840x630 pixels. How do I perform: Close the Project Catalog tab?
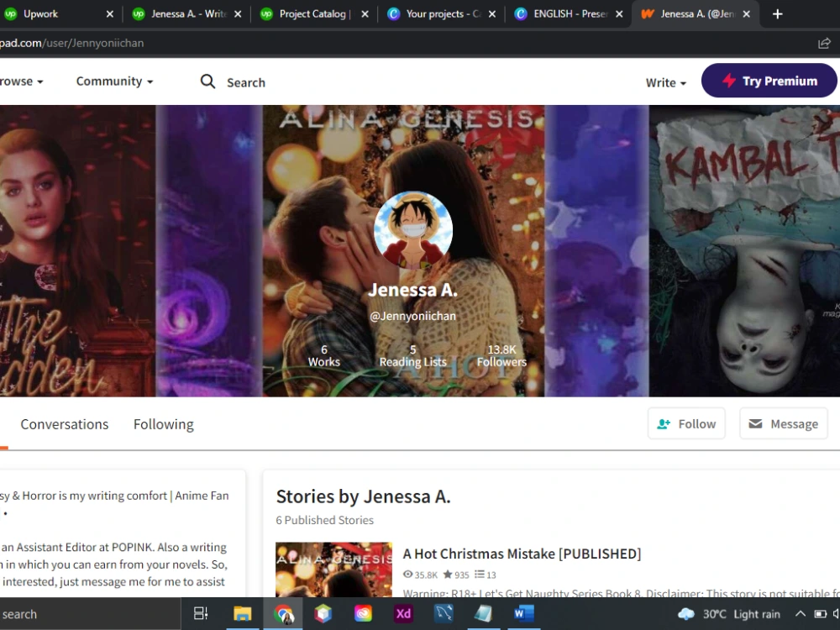click(x=365, y=14)
